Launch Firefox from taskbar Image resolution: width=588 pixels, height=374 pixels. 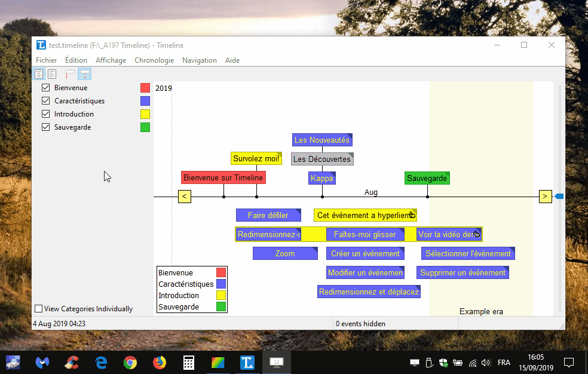click(x=160, y=363)
